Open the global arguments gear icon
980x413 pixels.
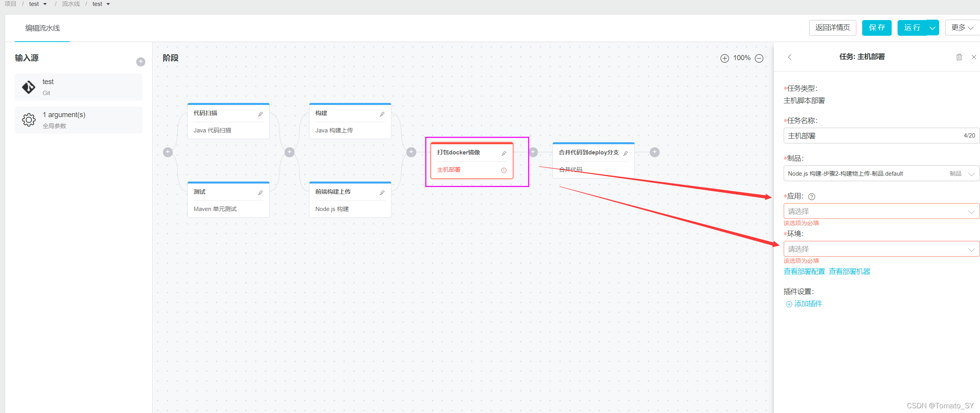coord(29,120)
